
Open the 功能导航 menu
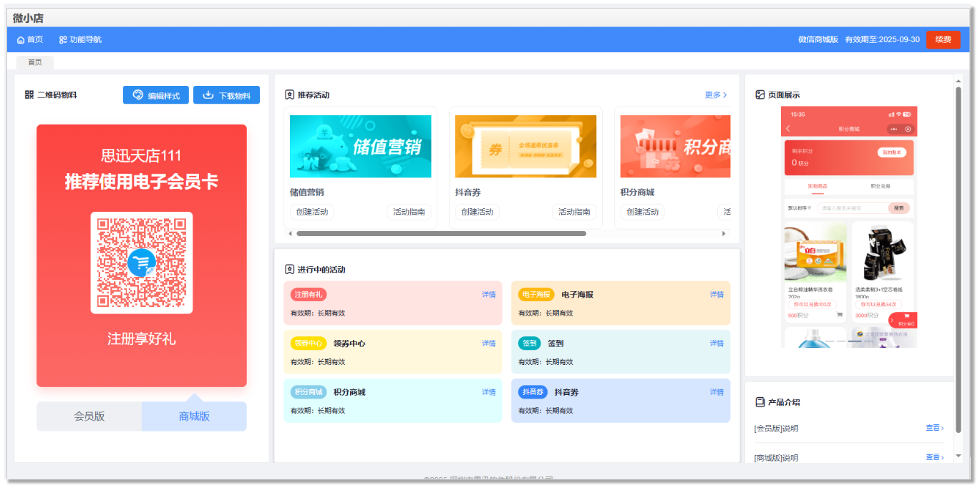click(80, 39)
